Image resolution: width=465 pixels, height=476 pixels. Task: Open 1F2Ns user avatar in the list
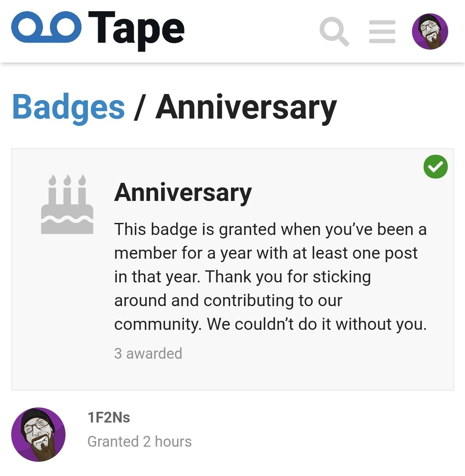tap(38, 434)
